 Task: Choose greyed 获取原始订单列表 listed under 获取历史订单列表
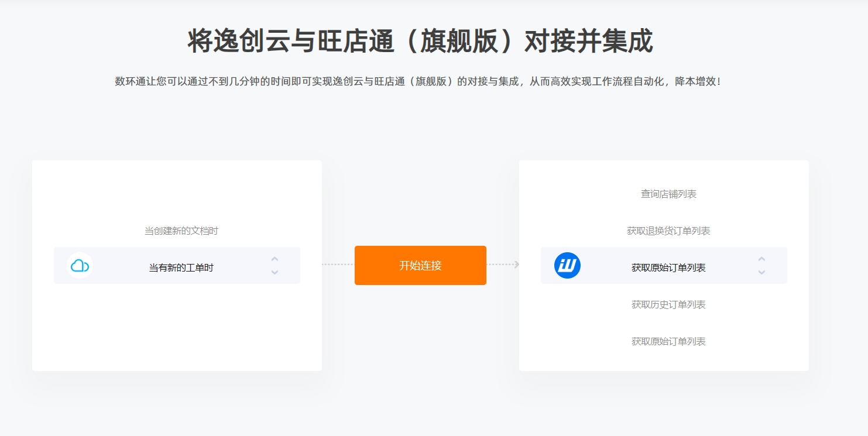[x=668, y=342]
